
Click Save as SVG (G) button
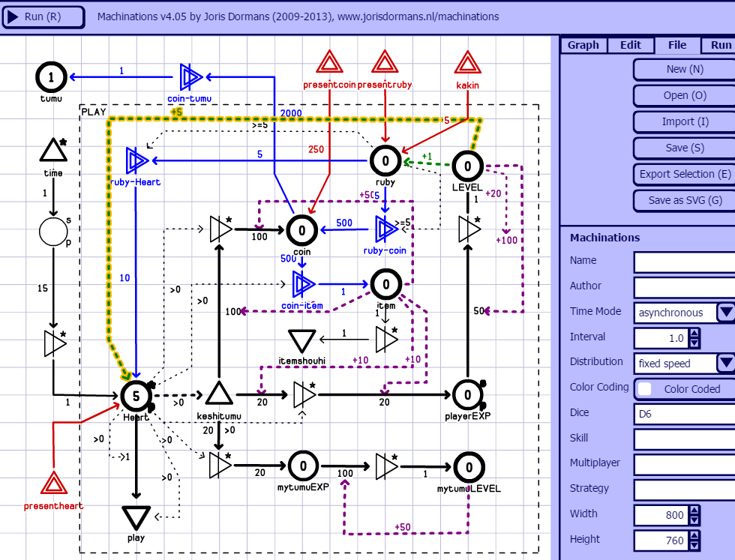coord(685,200)
